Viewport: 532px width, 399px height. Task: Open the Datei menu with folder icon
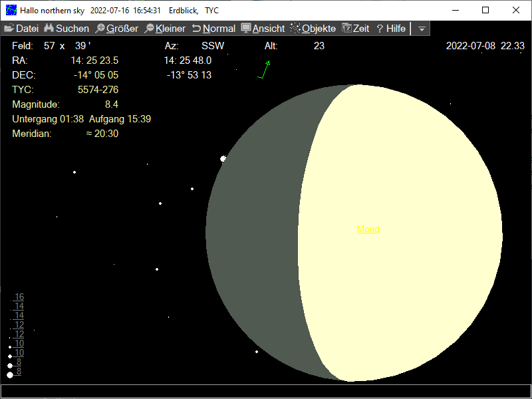(21, 29)
